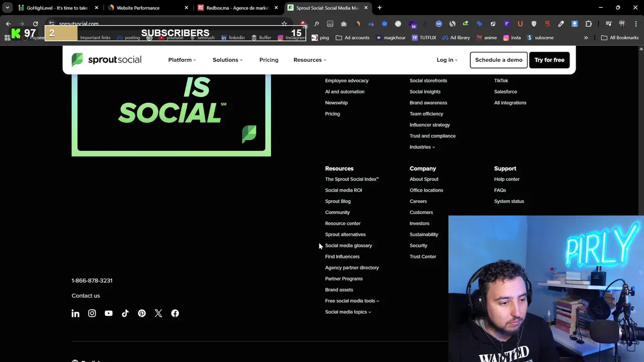Open Sprout Social YouTube footer icon
Viewport: 644px width, 362px height.
tap(109, 313)
